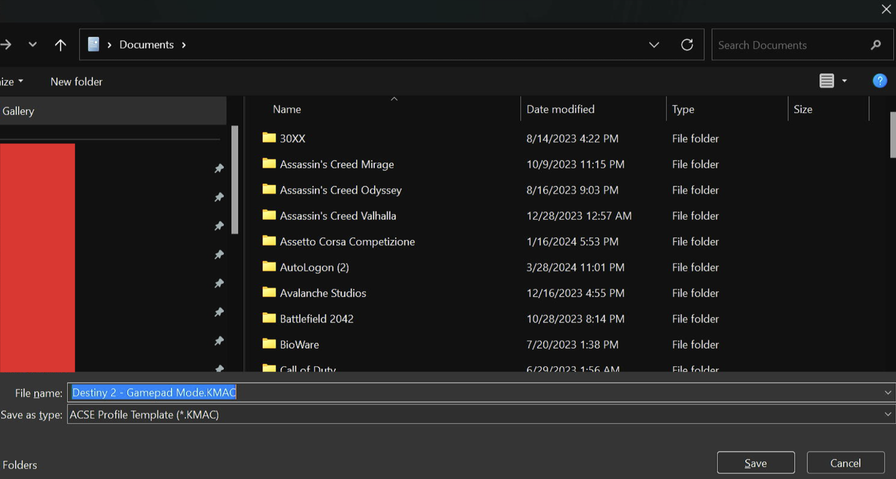Expand the File name suggestions dropdown
Viewport: 896px width, 479px height.
(887, 393)
